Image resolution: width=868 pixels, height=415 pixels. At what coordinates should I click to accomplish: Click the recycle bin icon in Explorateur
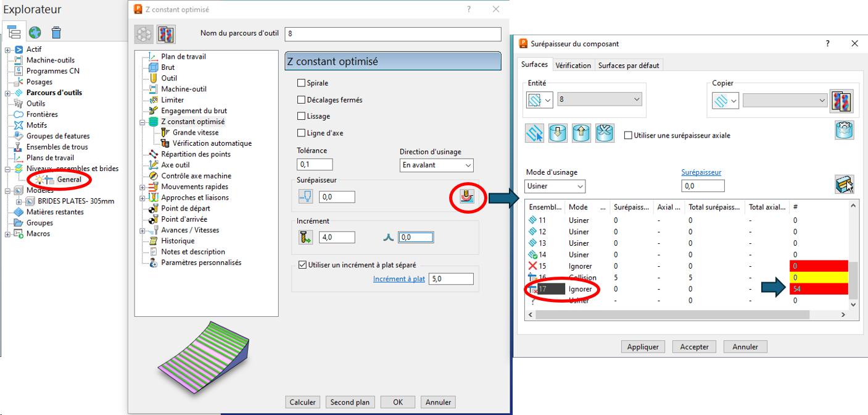pyautogui.click(x=56, y=32)
